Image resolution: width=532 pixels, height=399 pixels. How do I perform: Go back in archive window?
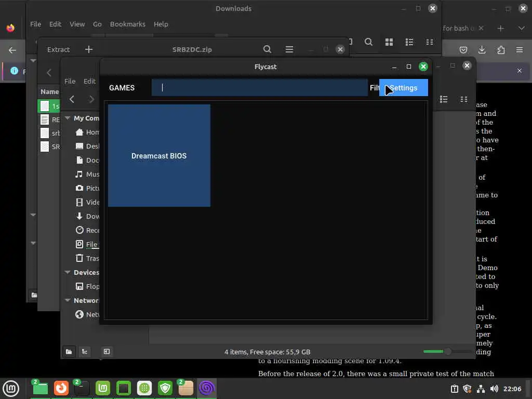point(49,73)
